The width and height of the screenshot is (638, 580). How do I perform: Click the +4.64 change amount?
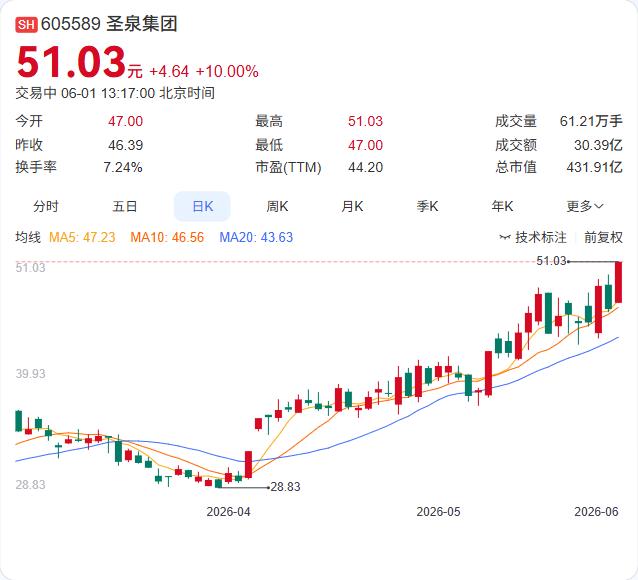click(169, 72)
